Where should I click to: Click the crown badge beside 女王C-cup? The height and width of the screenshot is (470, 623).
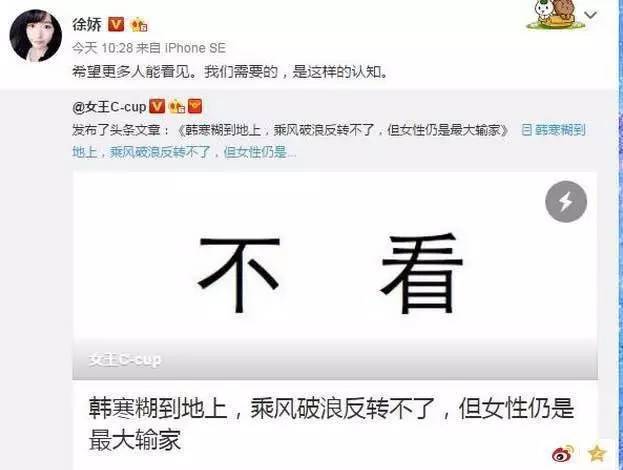[x=176, y=106]
